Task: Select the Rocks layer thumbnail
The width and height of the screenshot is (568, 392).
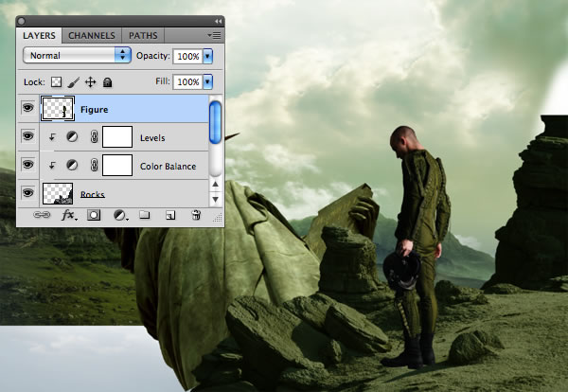Action: pyautogui.click(x=58, y=193)
